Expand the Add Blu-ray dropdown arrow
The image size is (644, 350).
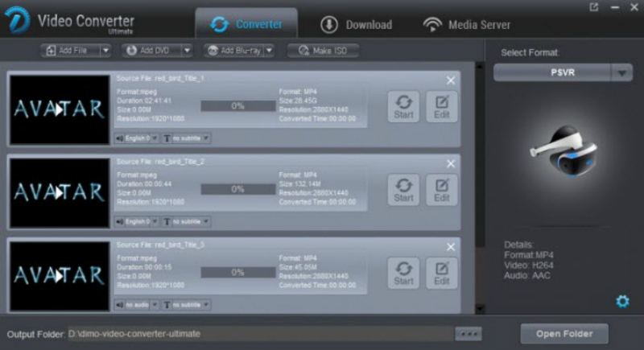click(x=269, y=51)
